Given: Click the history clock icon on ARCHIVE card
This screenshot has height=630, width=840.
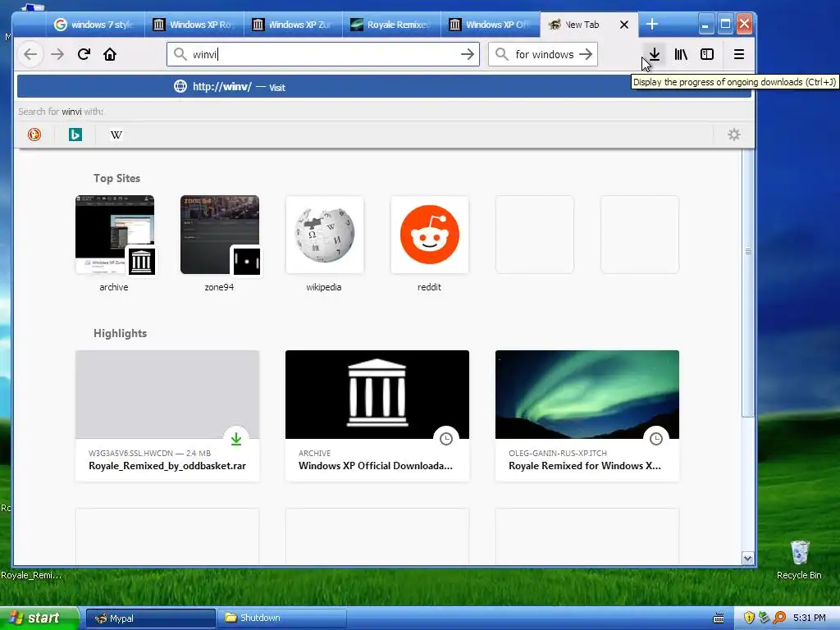Looking at the screenshot, I should click(x=446, y=439).
